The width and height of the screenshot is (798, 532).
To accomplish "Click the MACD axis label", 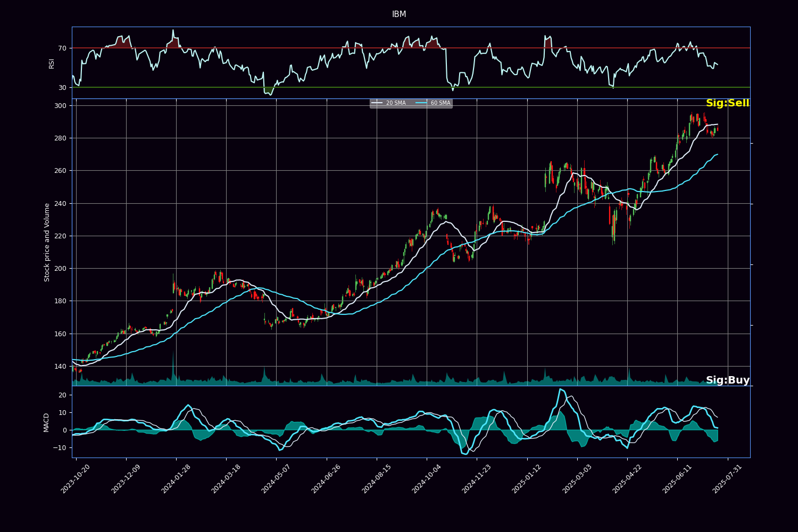I will point(47,422).
